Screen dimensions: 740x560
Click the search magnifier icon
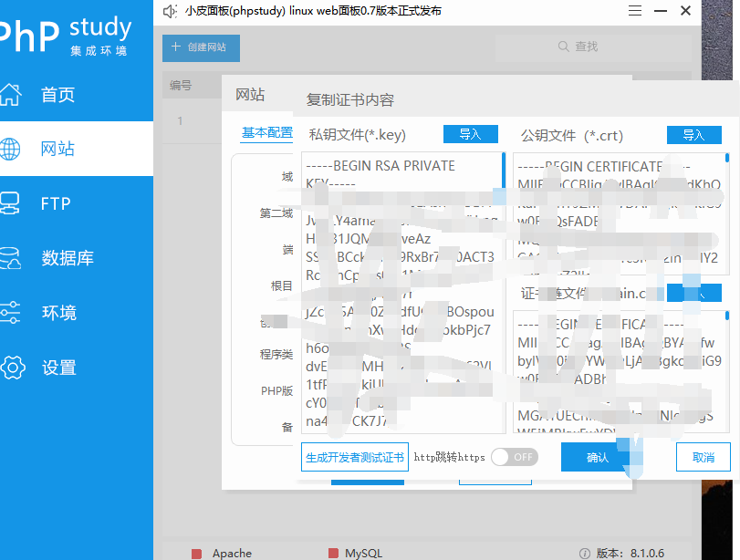[564, 47]
